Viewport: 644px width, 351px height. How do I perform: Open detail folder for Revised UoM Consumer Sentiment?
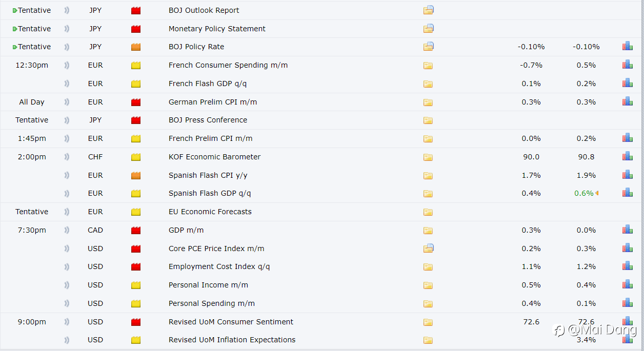pos(428,322)
